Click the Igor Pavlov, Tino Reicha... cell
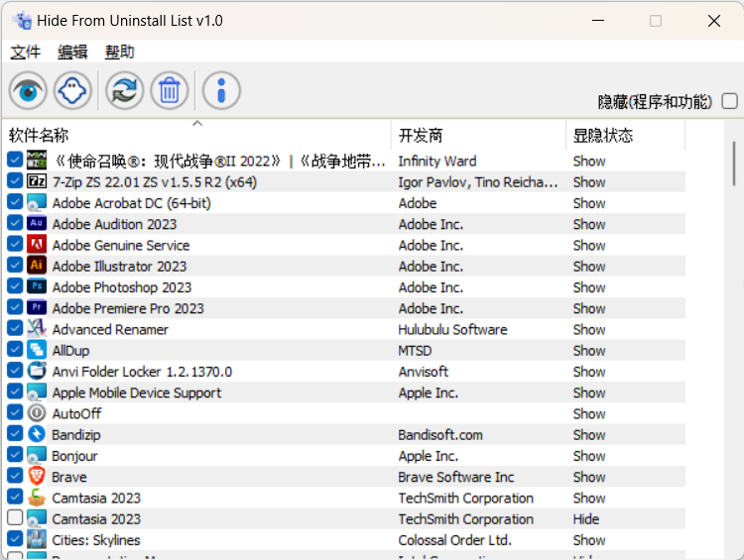 pyautogui.click(x=478, y=182)
